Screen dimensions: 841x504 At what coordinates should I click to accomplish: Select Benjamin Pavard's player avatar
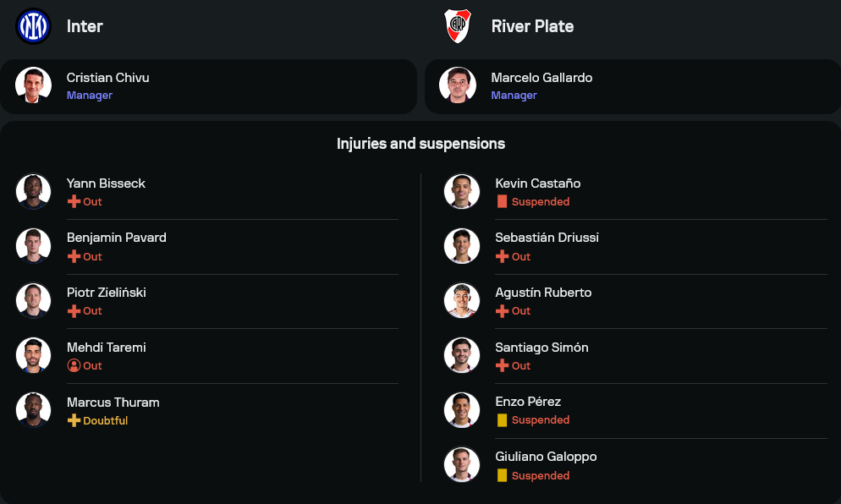34,246
